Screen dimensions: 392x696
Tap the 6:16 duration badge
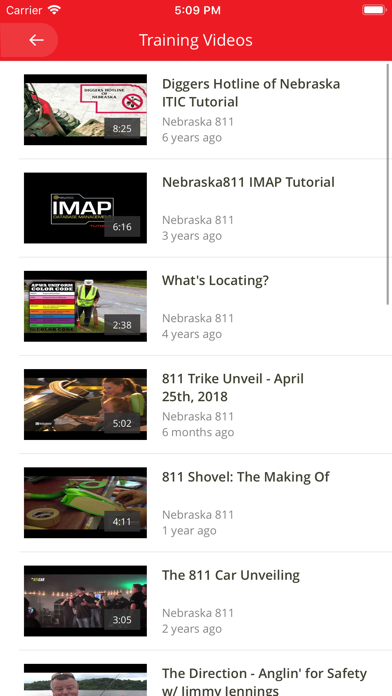pyautogui.click(x=122, y=227)
